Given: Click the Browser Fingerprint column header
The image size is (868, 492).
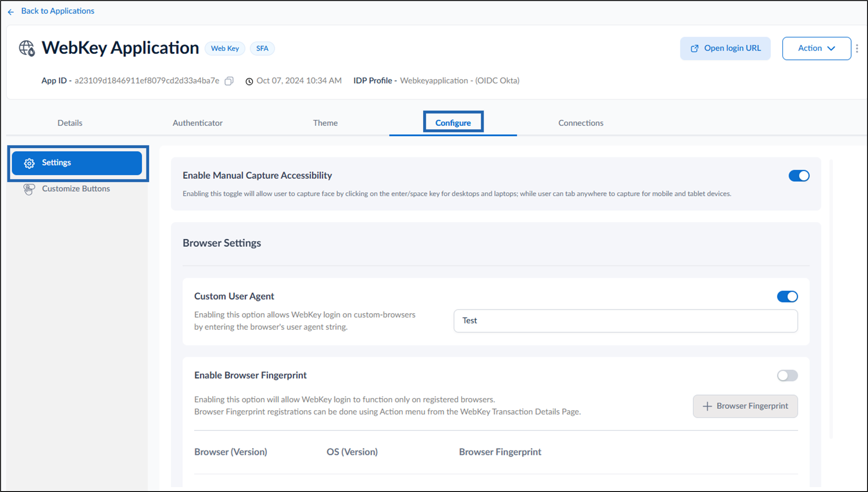Looking at the screenshot, I should [500, 452].
